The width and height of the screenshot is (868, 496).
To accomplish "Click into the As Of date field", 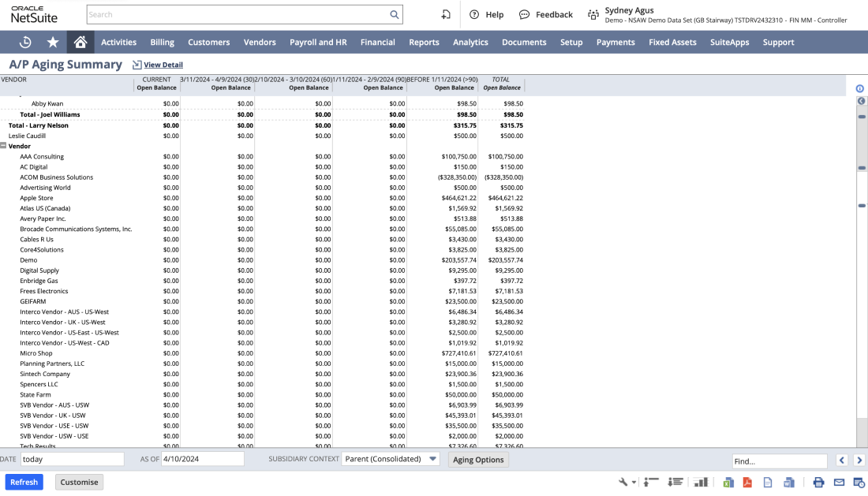I will (202, 459).
